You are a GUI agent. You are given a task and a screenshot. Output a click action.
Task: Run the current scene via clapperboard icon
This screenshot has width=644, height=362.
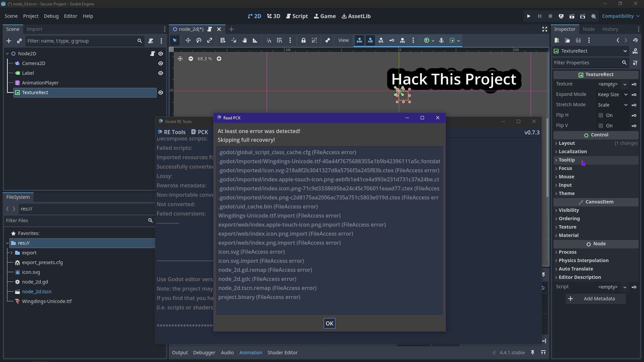(572, 16)
